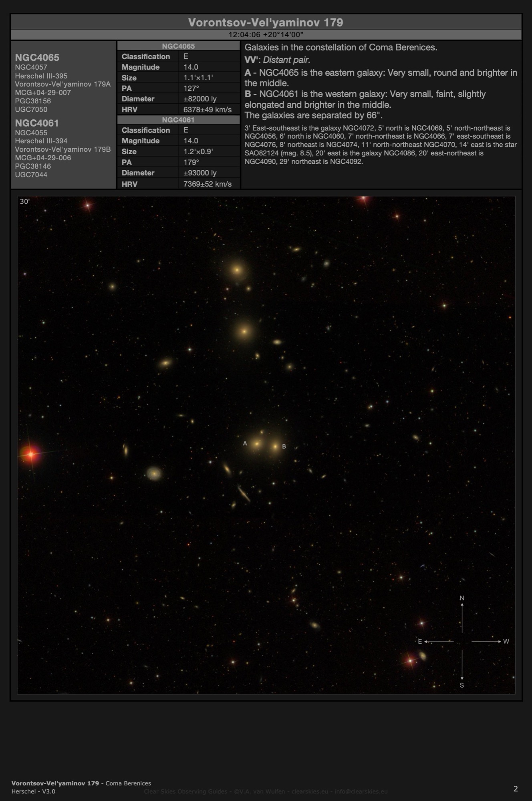Click HRV value 6378±49 km/s

[208, 109]
